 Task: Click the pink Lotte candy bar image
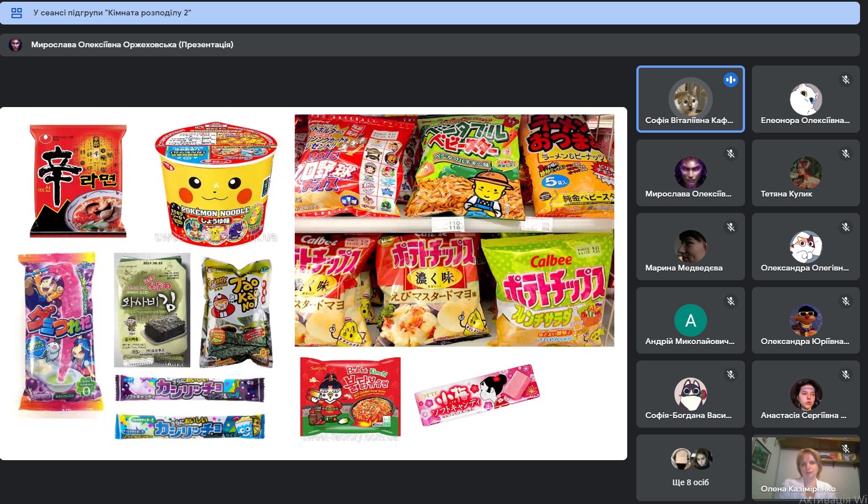[476, 395]
